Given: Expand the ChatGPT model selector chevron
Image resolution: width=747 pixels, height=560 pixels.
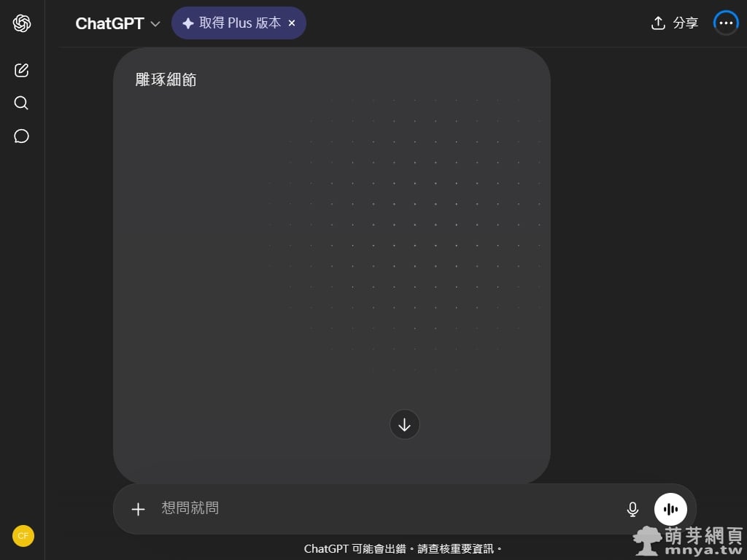Looking at the screenshot, I should (x=155, y=24).
